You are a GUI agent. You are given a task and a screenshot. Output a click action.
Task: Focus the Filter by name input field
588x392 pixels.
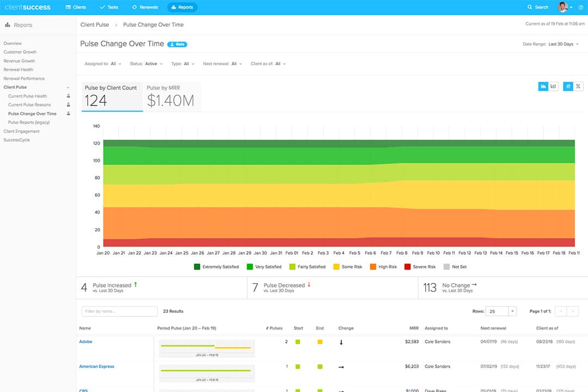click(x=119, y=311)
